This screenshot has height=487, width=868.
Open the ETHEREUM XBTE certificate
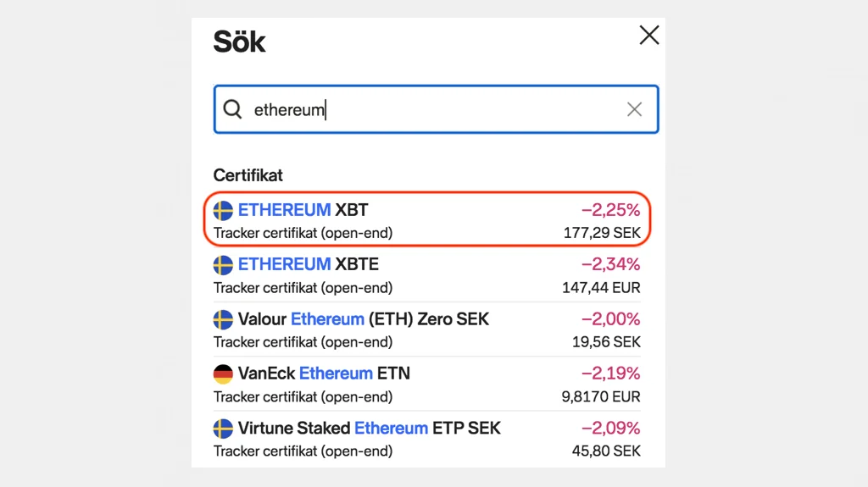point(308,264)
